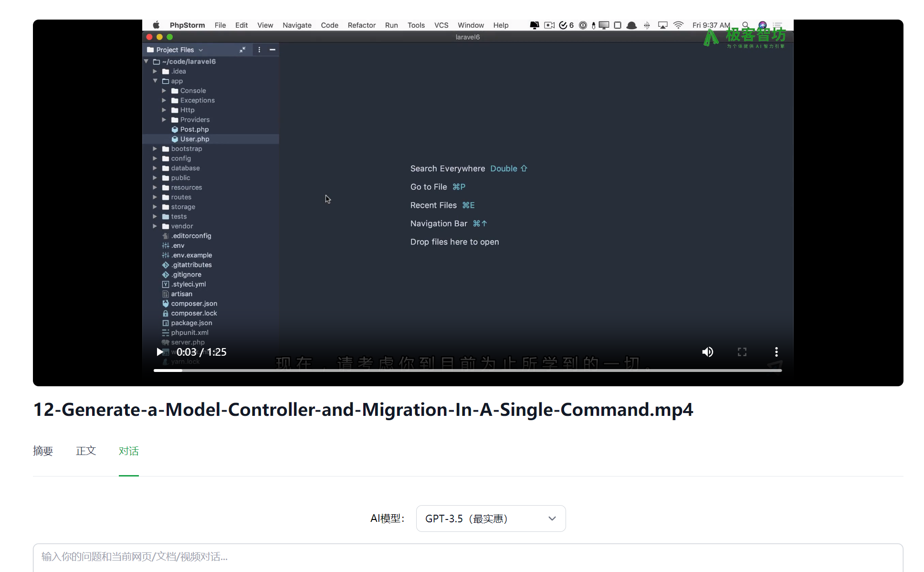Viewport: 924px width, 572px height.
Task: Hide the project tool window
Action: pos(273,50)
